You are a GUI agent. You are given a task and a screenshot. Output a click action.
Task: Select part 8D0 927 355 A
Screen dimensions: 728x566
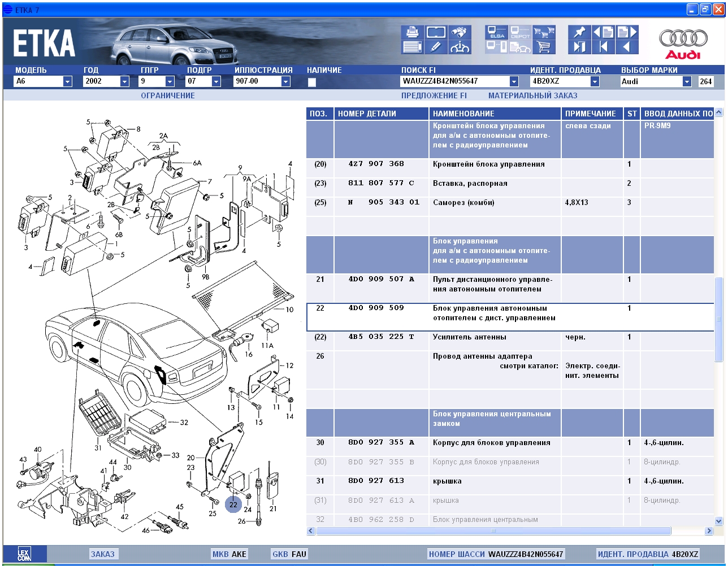coord(381,443)
